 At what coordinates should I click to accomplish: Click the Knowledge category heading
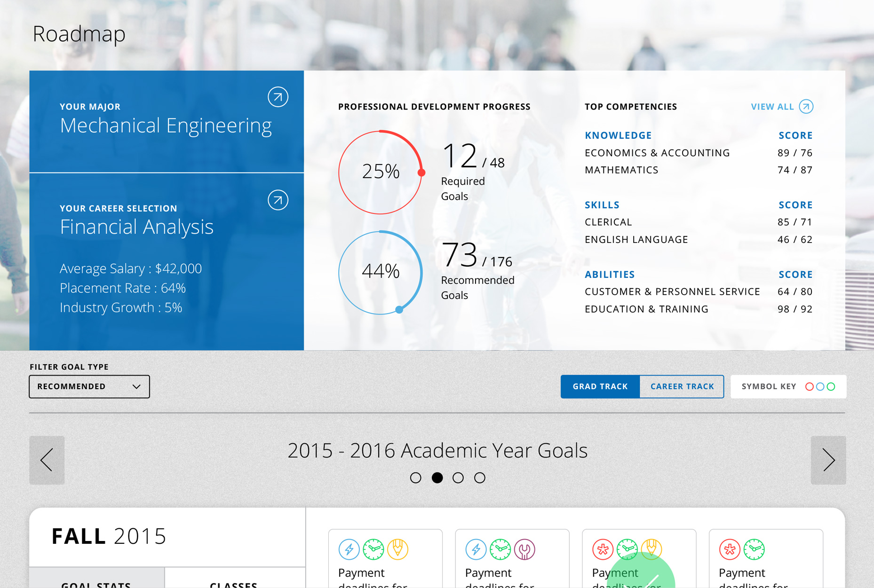point(618,135)
